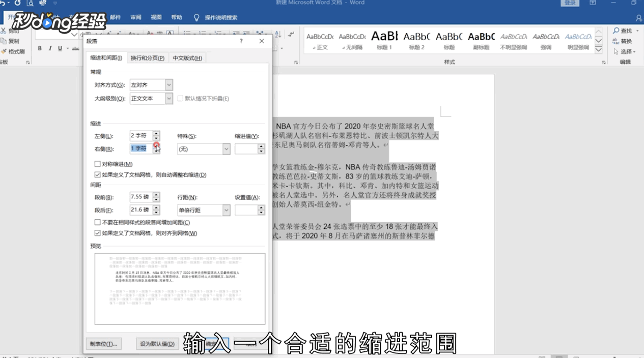The height and width of the screenshot is (358, 644).
Task: Switch to 缩进和间距 tab
Action: click(106, 58)
